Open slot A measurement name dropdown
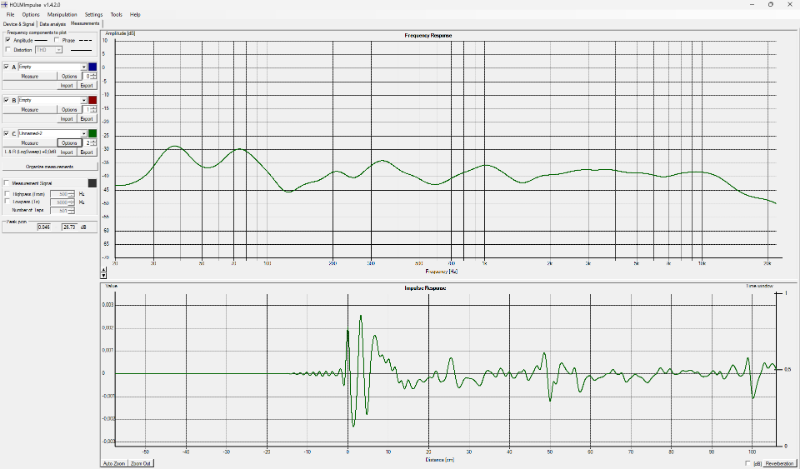Screen dimensions: 800x469 (53, 66)
